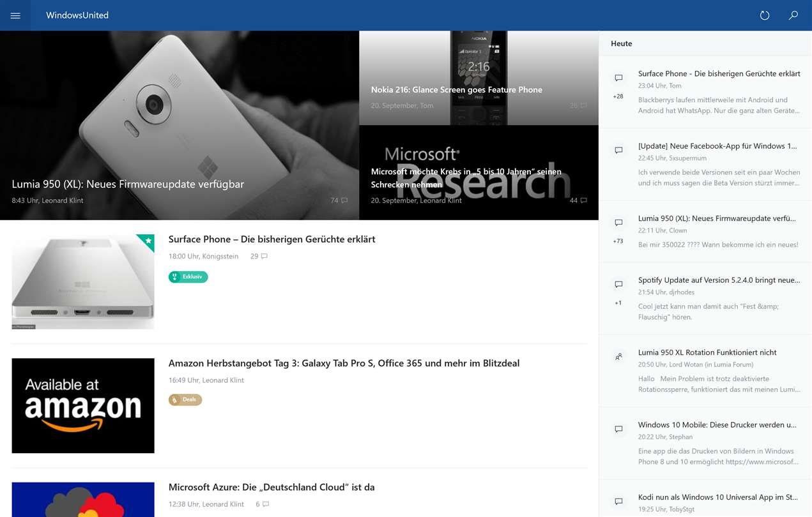Click forum user icon for Lumia Rotation entry
This screenshot has width=812, height=517.
618,357
